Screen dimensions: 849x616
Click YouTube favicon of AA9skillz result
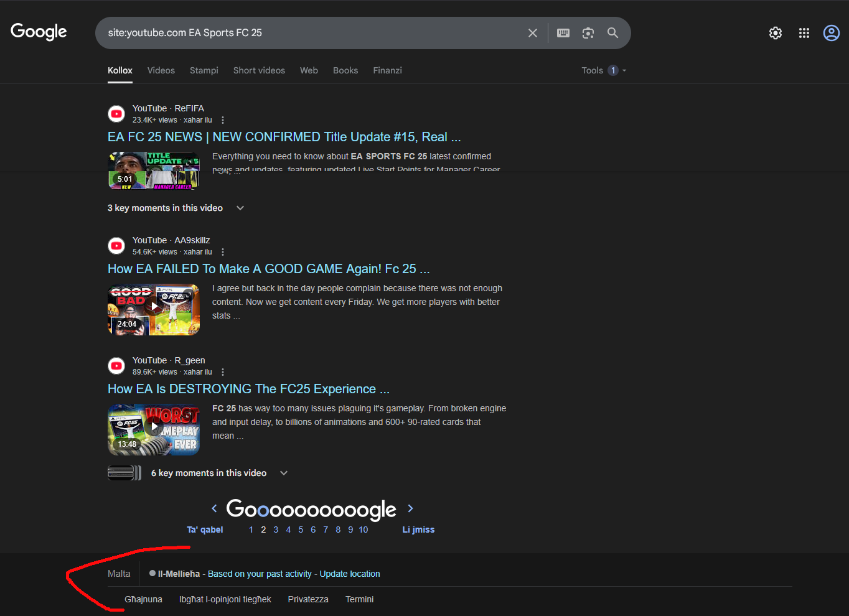click(x=116, y=246)
